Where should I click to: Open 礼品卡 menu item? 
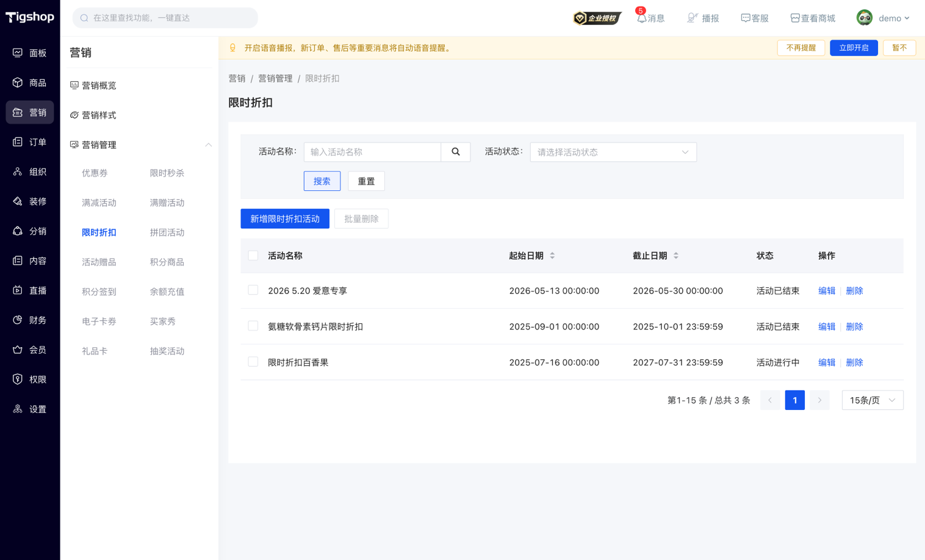click(95, 351)
